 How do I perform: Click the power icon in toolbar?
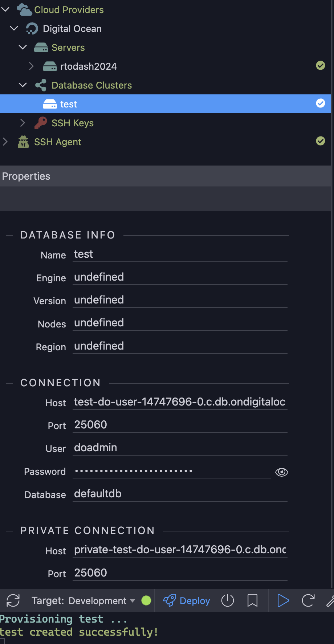228,600
